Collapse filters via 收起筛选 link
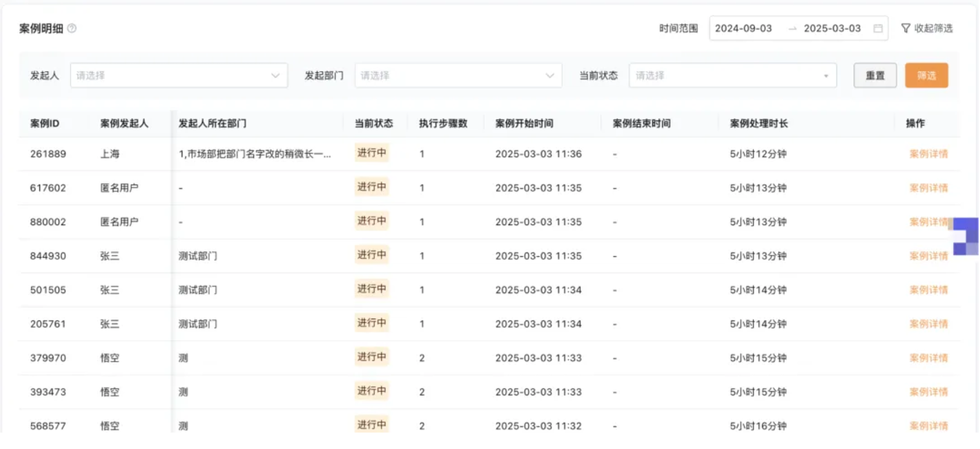 pos(933,28)
